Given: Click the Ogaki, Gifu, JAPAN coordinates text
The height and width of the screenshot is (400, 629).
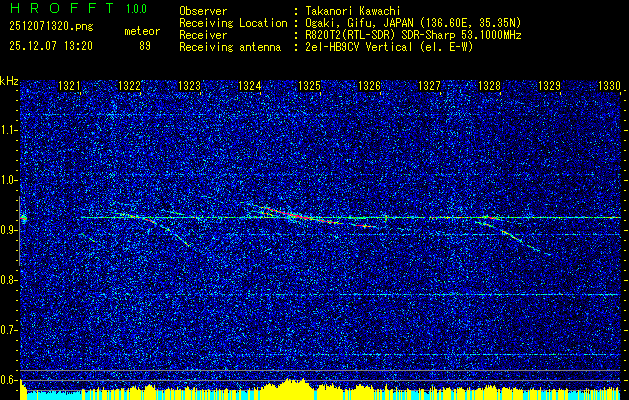Looking at the screenshot, I should (413, 23).
